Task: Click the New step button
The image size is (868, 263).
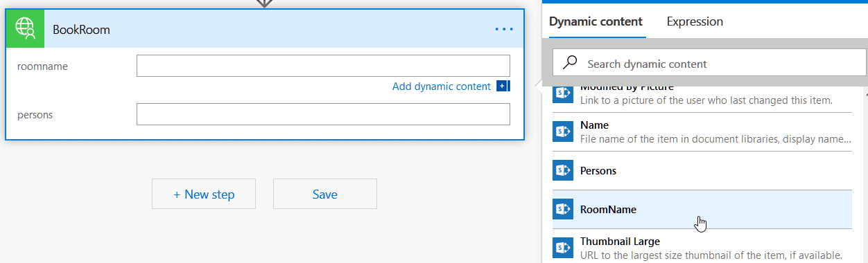Action: tap(204, 194)
